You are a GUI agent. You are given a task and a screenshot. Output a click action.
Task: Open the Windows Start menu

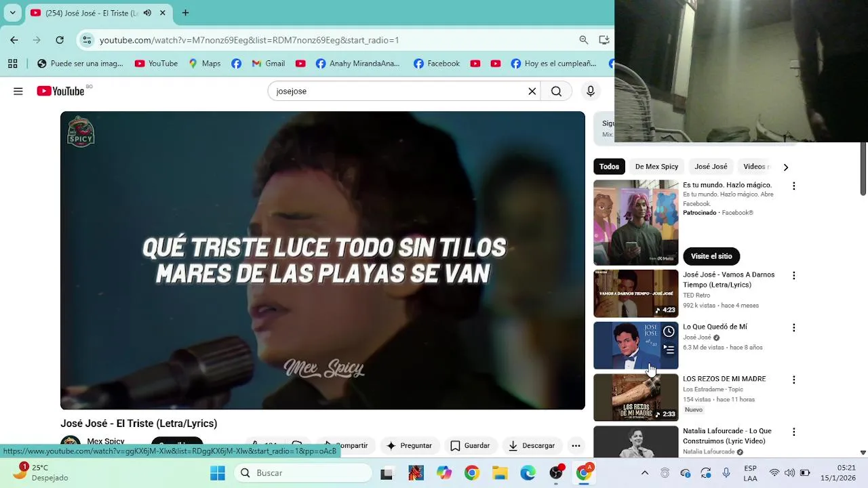[218, 473]
